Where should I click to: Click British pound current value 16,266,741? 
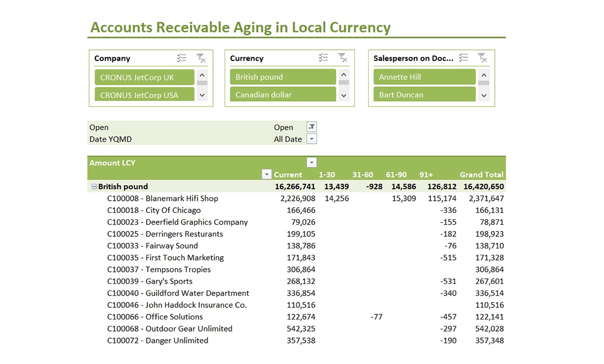295,187
